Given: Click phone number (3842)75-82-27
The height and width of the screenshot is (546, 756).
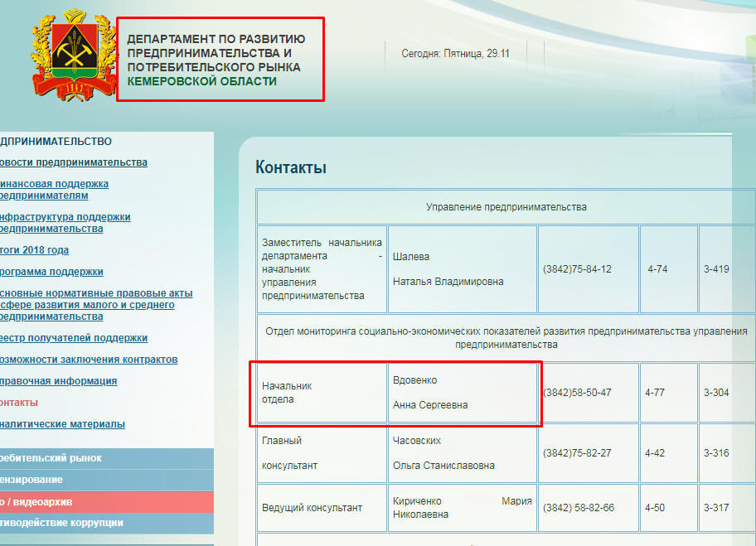Looking at the screenshot, I should pyautogui.click(x=577, y=453).
